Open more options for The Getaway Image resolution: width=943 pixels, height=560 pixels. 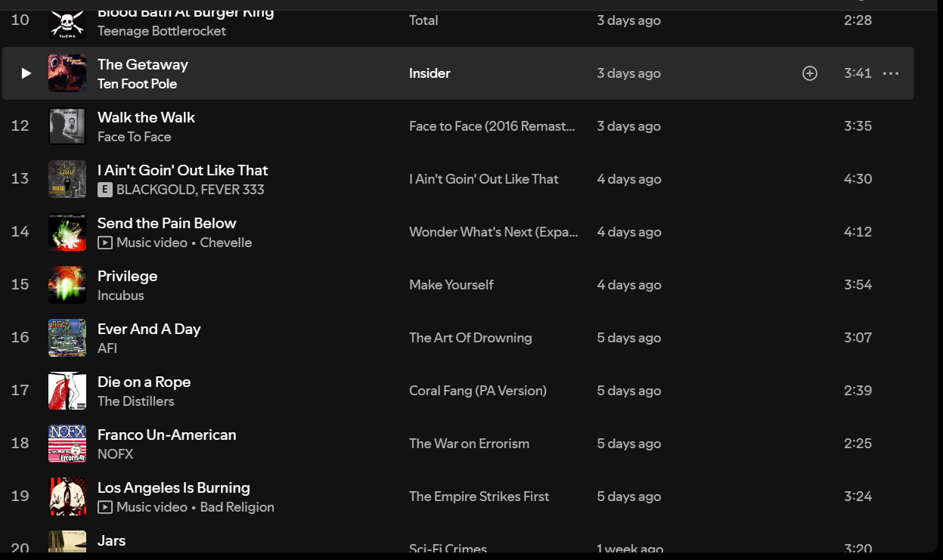coord(891,73)
